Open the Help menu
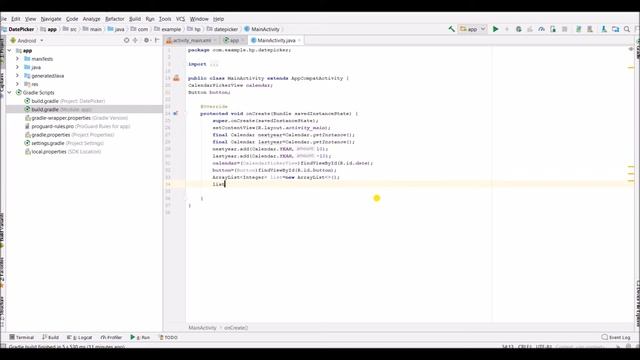The image size is (640, 360). pyautogui.click(x=218, y=19)
